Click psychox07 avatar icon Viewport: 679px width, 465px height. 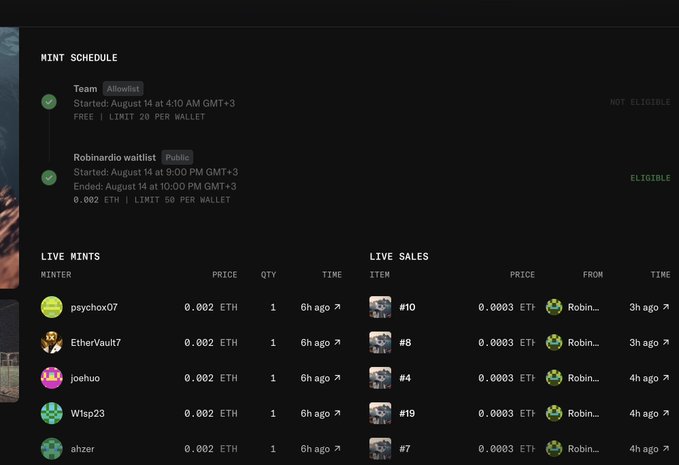[x=52, y=307]
